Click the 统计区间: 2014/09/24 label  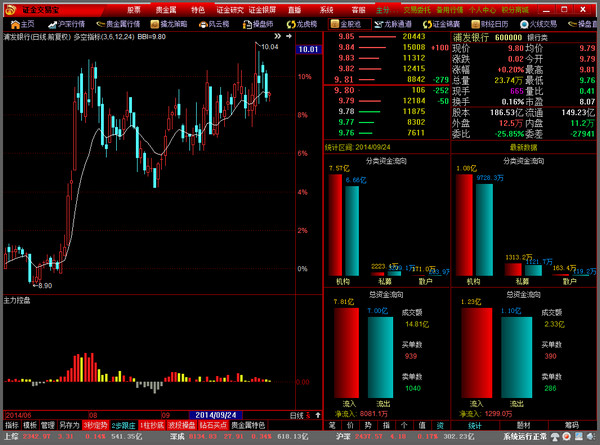[x=358, y=147]
